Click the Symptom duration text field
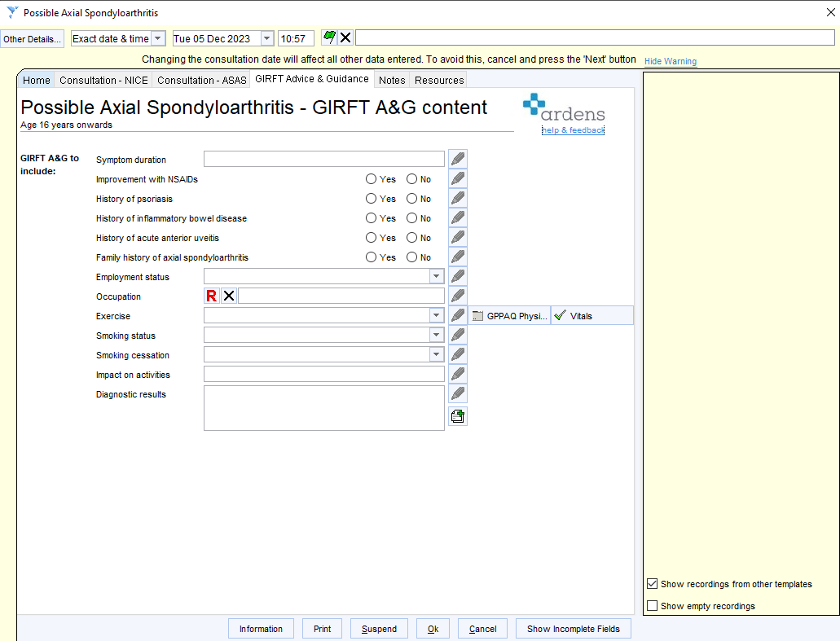 [324, 159]
